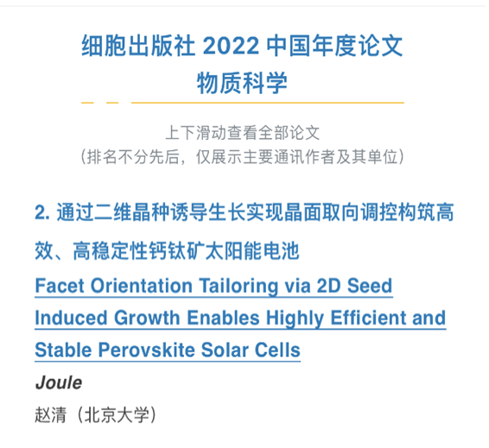Click the word "Highly" in the hyperlink

click(295, 318)
